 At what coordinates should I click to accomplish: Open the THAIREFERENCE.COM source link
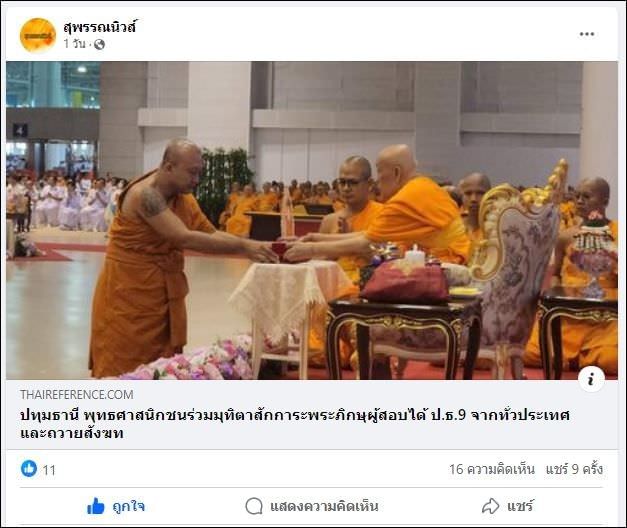77,395
